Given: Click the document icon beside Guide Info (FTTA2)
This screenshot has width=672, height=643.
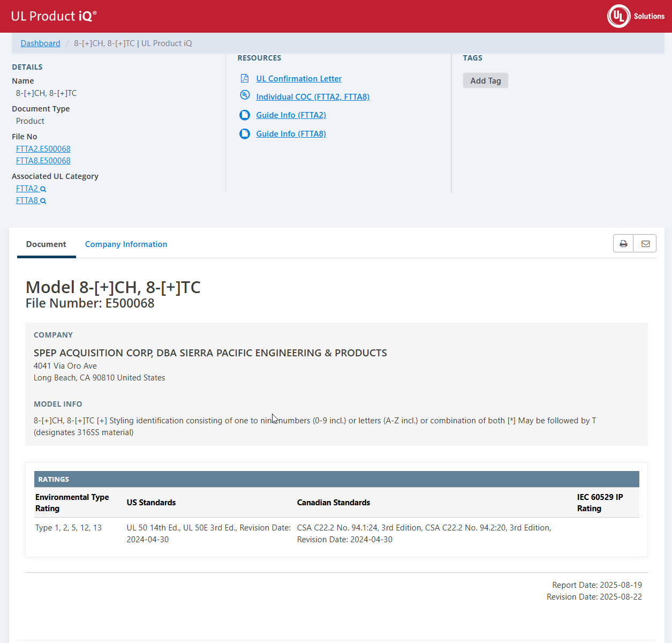Looking at the screenshot, I should (245, 115).
